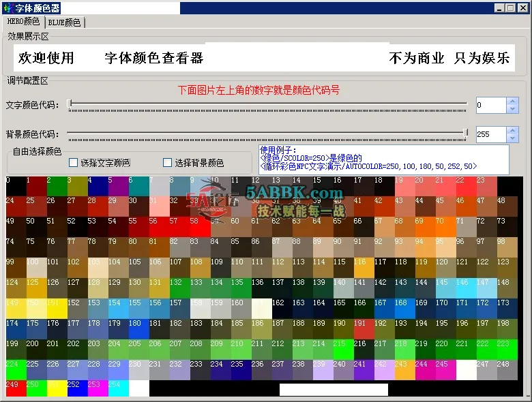Pick color swatch 252 pure blue
532x402 pixels.
pos(77,388)
